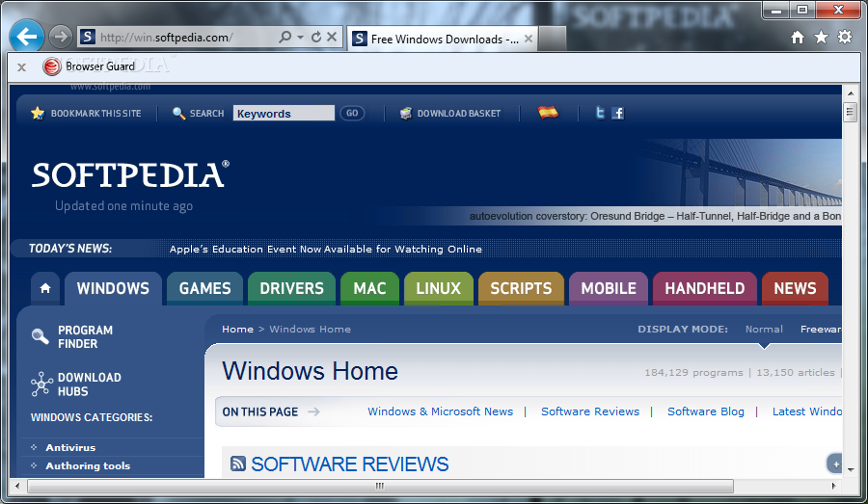Screen dimensions: 868x504
Task: Click the GO search button
Action: (x=352, y=113)
